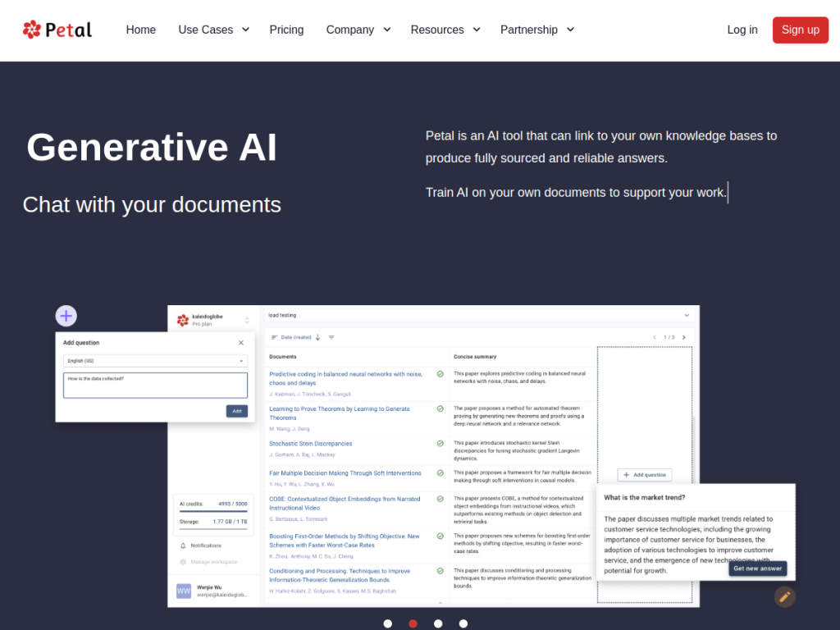Select the first carousel dot
Screen dimensions: 840x630
pyautogui.click(x=388, y=623)
